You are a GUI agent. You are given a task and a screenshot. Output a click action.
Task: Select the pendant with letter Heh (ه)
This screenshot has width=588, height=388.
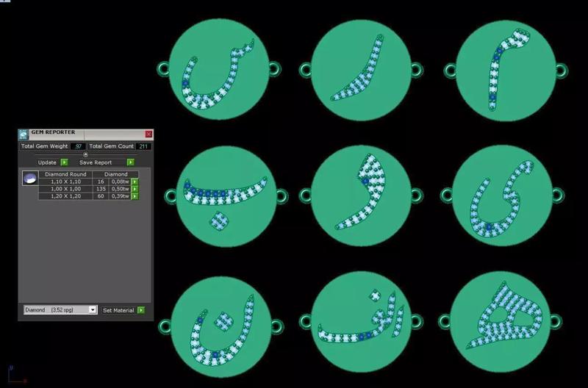coord(501,322)
